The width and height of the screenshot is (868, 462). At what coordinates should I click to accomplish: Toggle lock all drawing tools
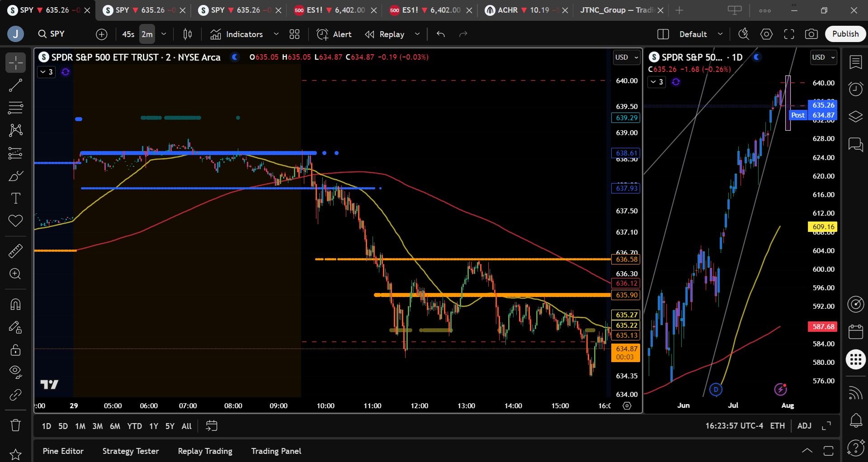point(15,349)
